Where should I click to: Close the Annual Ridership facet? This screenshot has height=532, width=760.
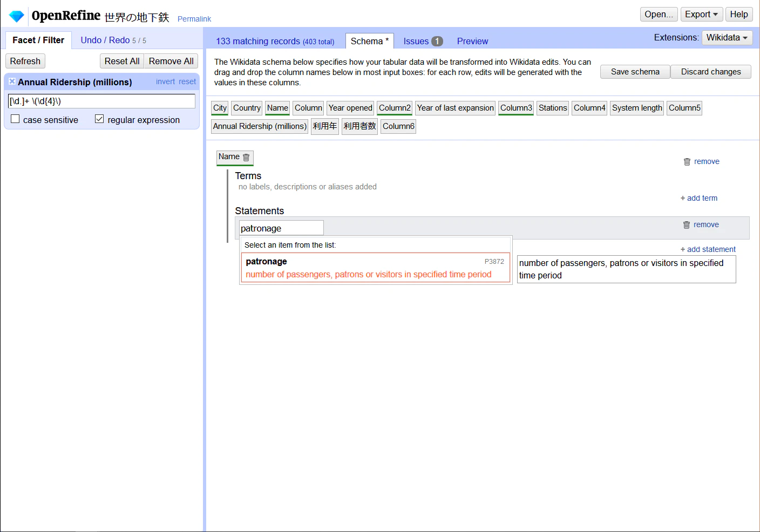[x=12, y=81]
